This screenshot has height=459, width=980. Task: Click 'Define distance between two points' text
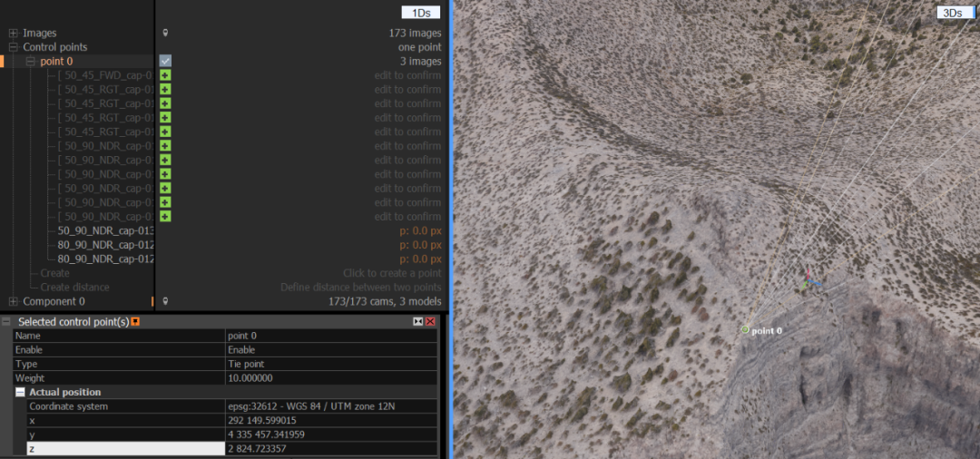pos(360,288)
